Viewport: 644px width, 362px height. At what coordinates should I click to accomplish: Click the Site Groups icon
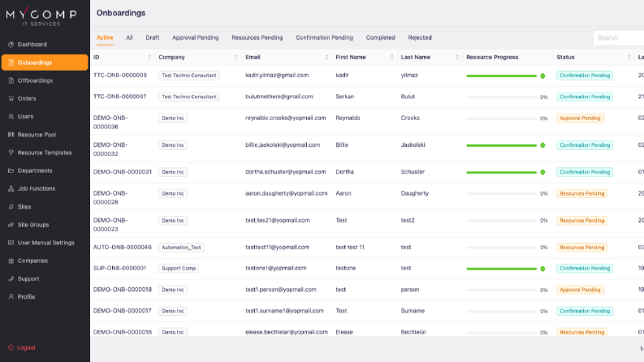pos(11,225)
